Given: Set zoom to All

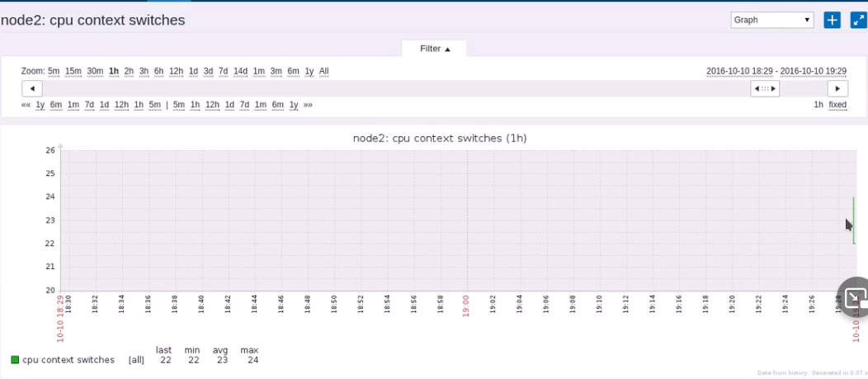Looking at the screenshot, I should click(x=323, y=72).
